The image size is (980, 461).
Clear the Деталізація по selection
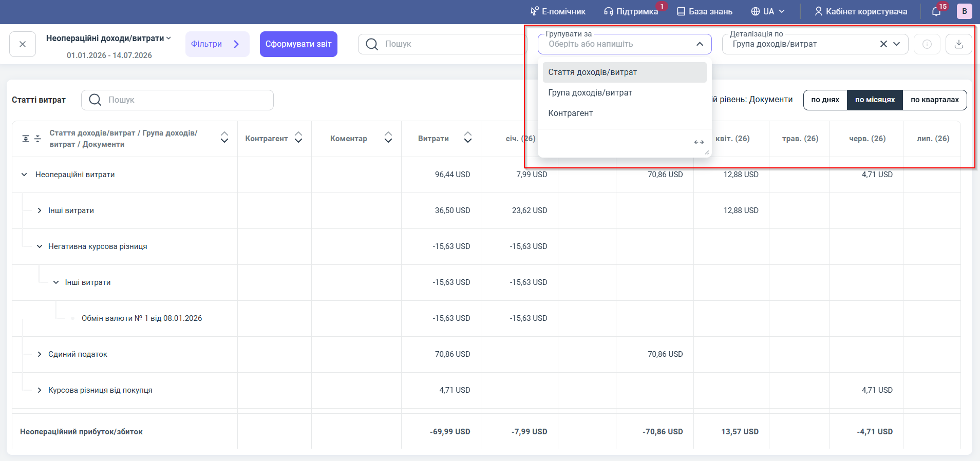click(883, 44)
